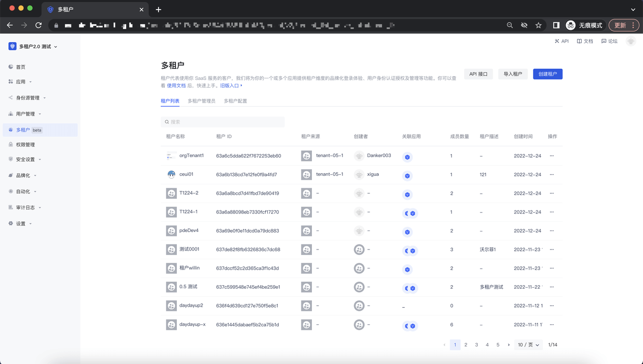
Task: Switch to the 多租户管理员 tab
Action: click(x=201, y=101)
